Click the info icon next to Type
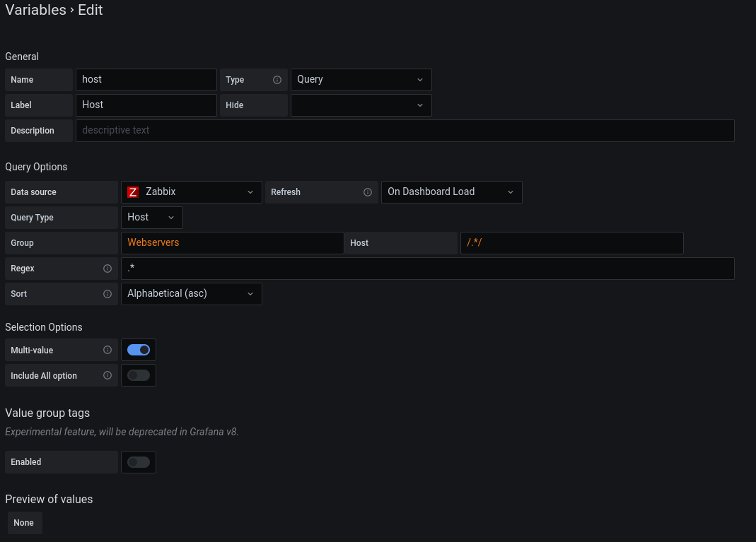756x542 pixels. pos(277,79)
